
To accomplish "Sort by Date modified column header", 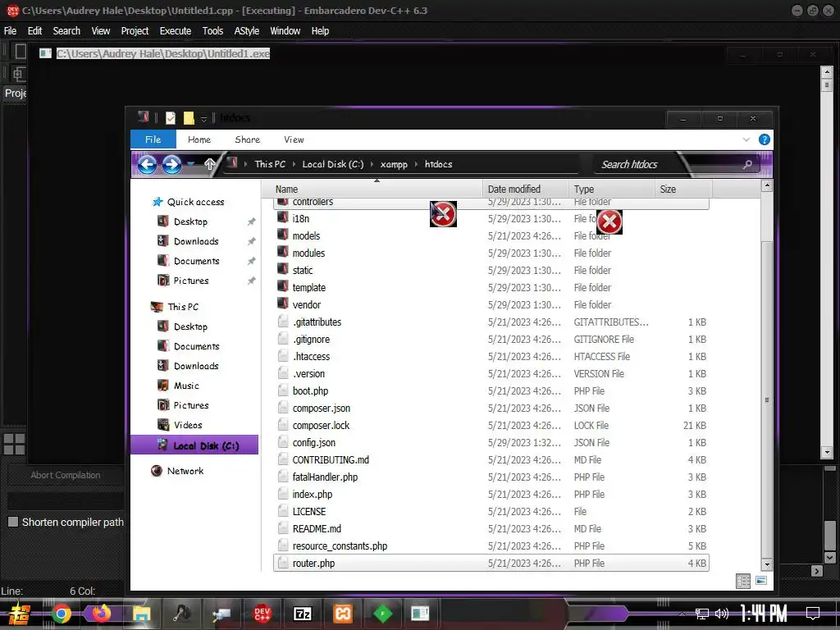I will tap(526, 189).
